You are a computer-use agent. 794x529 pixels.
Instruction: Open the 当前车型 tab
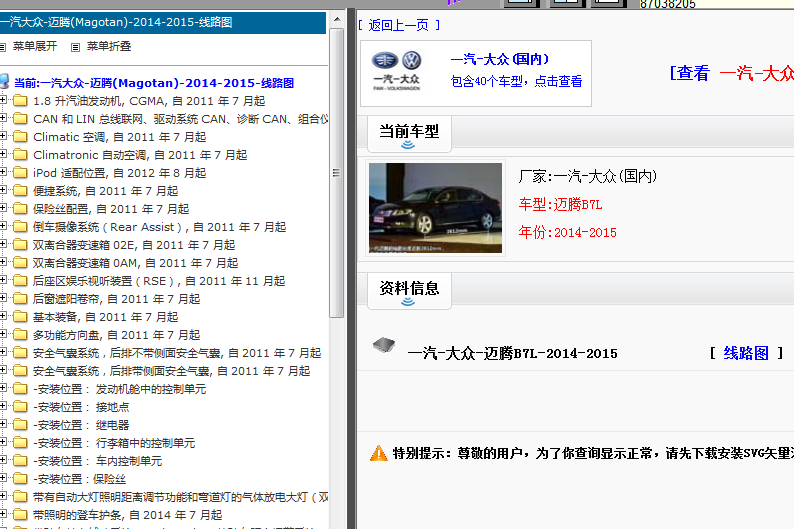click(409, 134)
